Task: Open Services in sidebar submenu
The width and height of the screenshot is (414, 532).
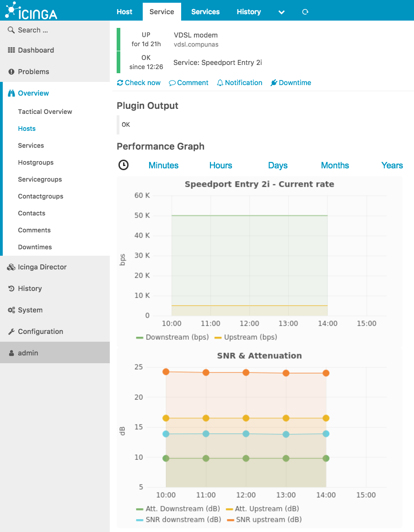Action: [31, 145]
